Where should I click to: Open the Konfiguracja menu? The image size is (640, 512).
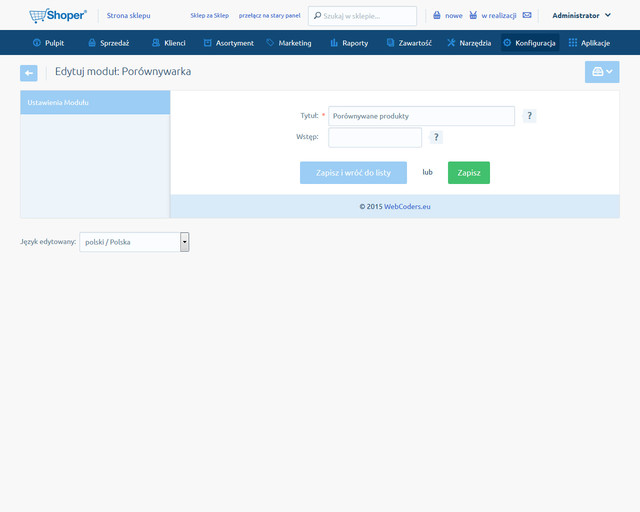click(529, 43)
